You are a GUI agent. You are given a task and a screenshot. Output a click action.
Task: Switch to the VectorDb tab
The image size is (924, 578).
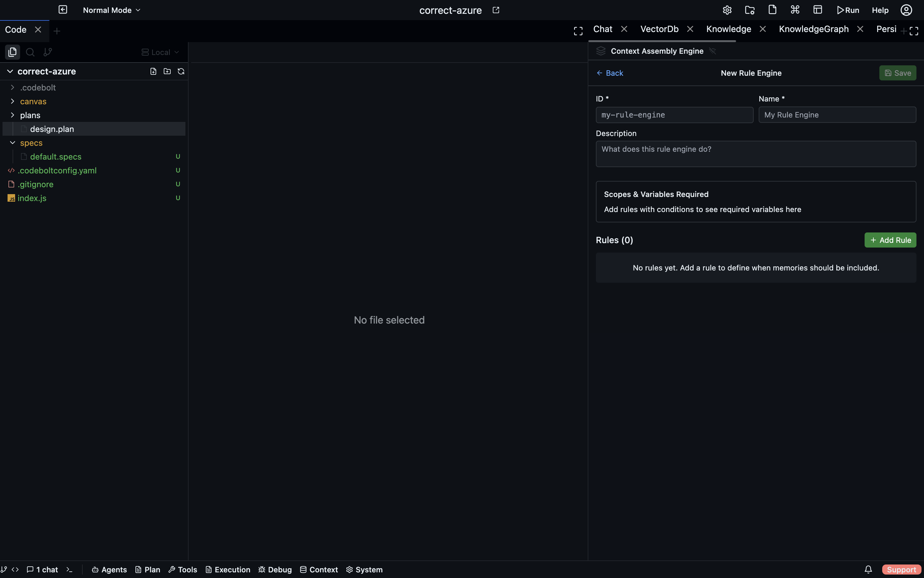(x=659, y=29)
